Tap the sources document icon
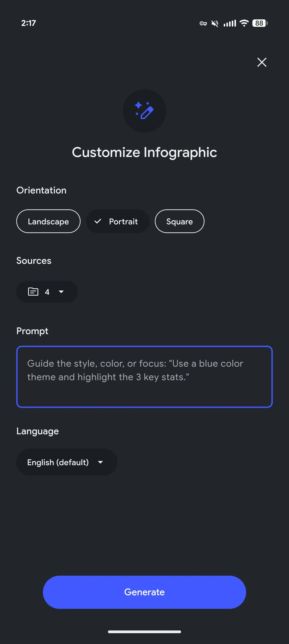The width and height of the screenshot is (289, 644). 33,292
